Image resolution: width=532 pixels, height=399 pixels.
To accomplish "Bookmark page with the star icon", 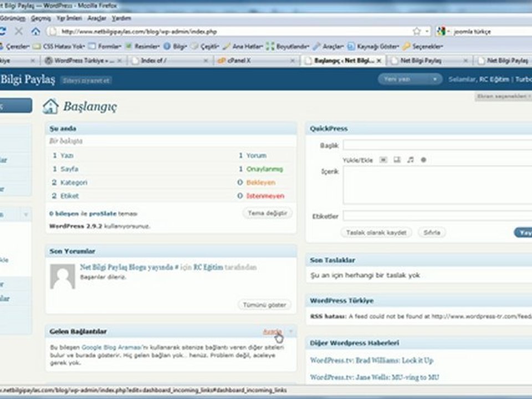I will 417,32.
